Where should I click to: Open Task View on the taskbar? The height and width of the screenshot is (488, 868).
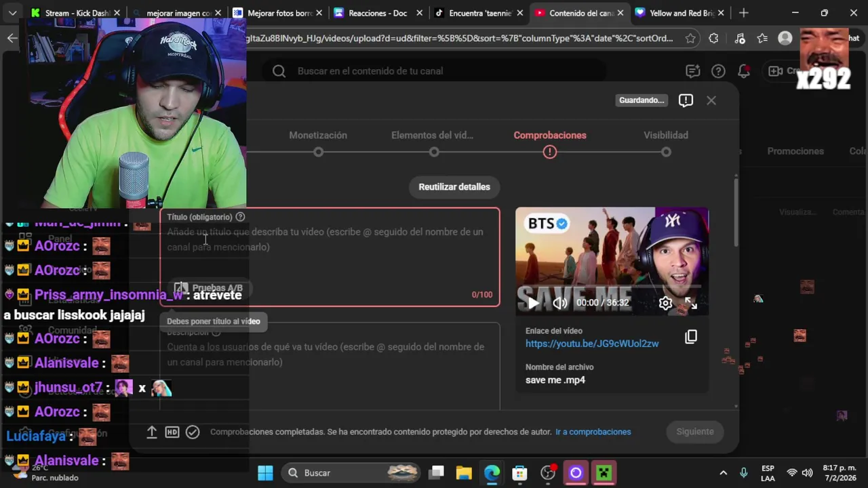coord(437,472)
